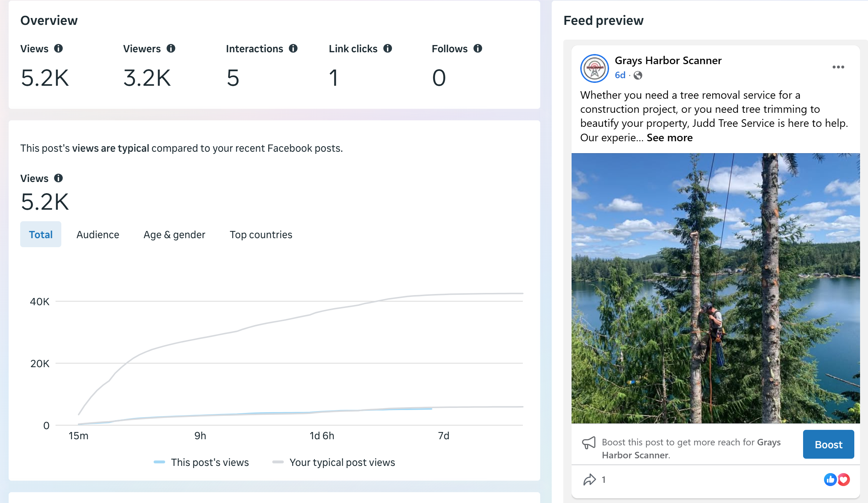Screen dimensions: 868x503
Task: Click the like and heart reactions icons
Action: 837,480
